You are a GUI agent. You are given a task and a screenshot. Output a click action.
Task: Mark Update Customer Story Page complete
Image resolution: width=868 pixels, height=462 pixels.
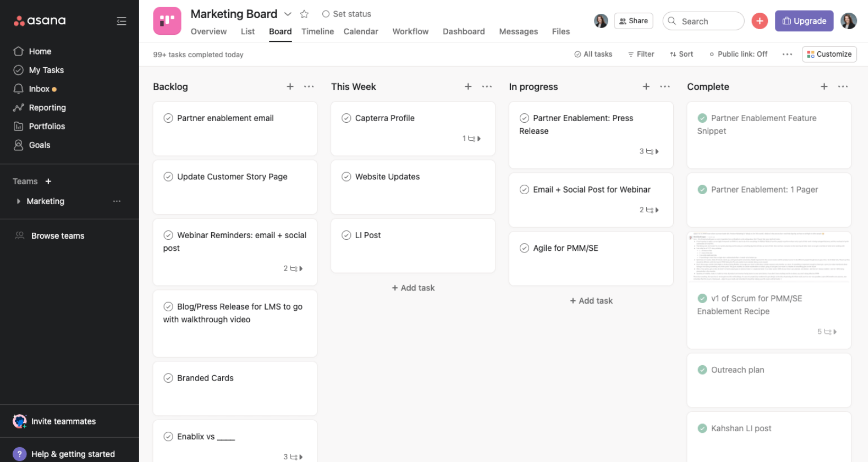point(168,177)
